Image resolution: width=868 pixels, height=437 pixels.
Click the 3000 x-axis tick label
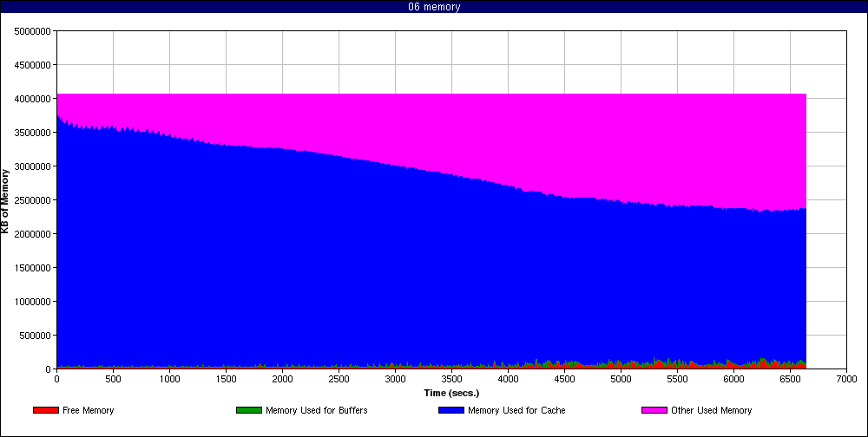(395, 379)
